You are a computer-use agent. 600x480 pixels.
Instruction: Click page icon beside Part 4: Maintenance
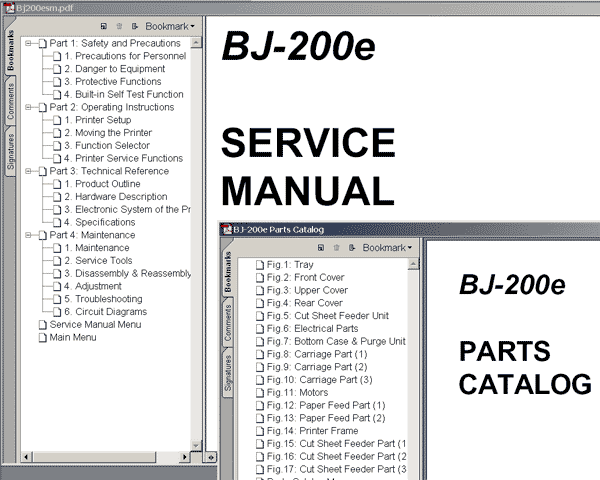(x=42, y=235)
